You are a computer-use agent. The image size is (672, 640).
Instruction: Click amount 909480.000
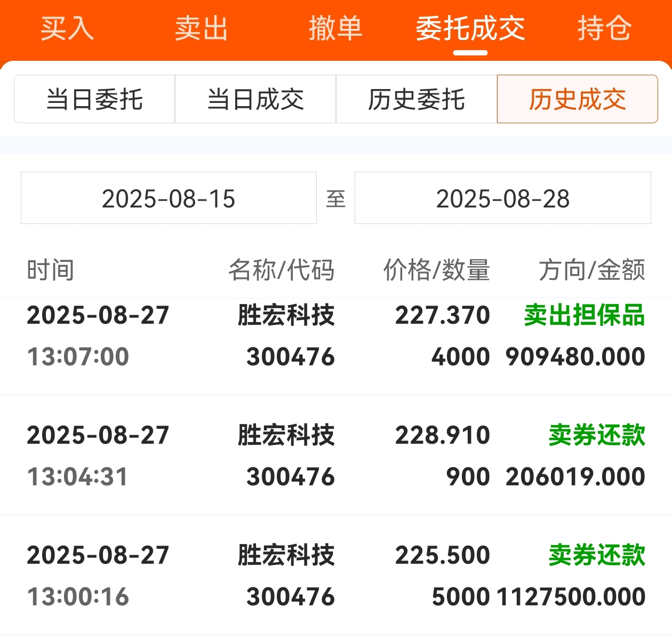click(575, 357)
